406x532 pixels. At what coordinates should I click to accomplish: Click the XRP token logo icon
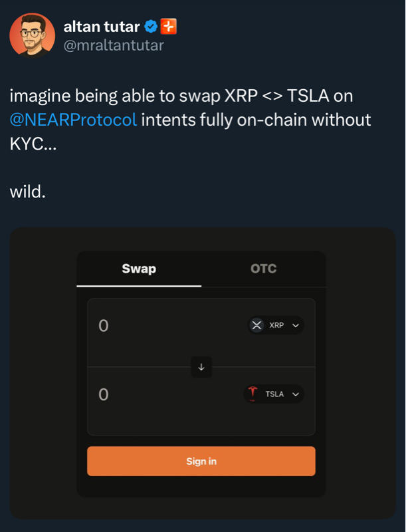256,325
